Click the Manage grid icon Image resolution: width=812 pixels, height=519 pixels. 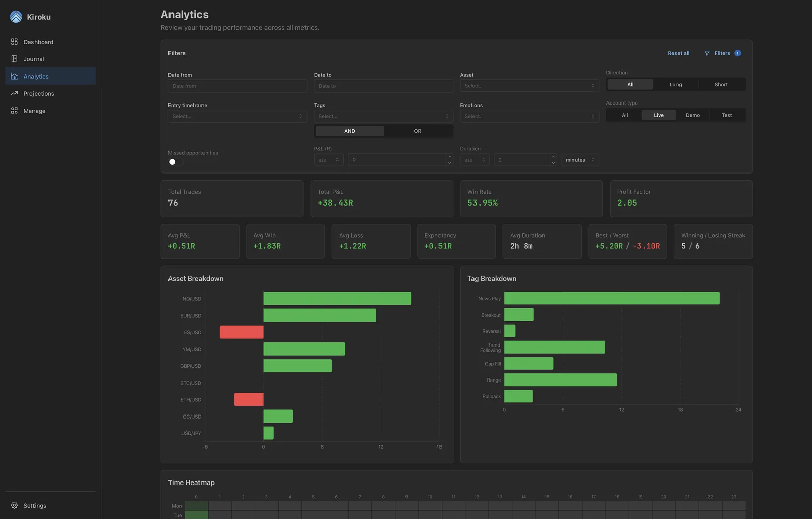click(14, 111)
